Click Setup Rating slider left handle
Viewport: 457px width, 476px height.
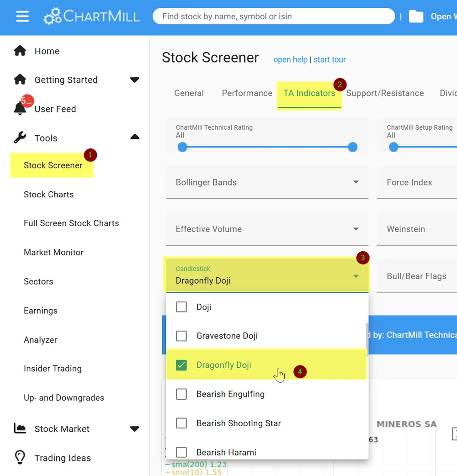pyautogui.click(x=393, y=147)
